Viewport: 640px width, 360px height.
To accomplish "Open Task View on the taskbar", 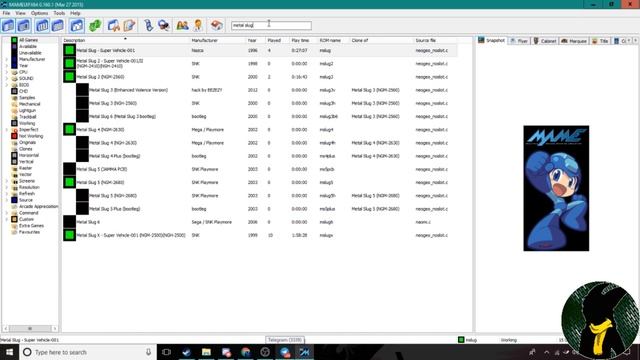I will tap(166, 352).
